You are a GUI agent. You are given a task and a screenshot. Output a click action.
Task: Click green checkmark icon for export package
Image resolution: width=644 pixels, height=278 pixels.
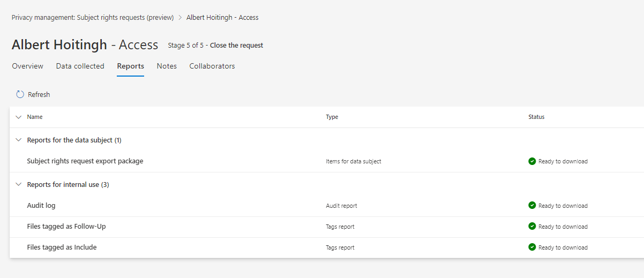pos(532,161)
